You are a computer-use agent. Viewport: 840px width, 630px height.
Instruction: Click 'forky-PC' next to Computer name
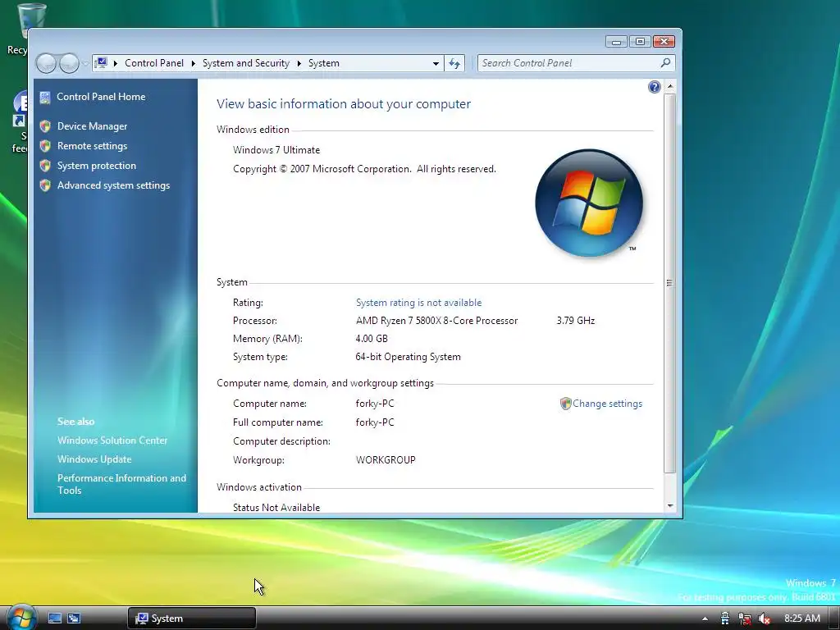(x=374, y=404)
